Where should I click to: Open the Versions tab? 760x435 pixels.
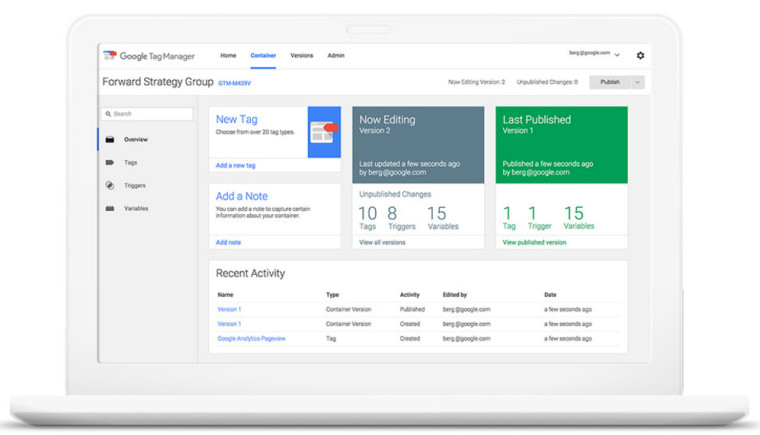[x=301, y=55]
